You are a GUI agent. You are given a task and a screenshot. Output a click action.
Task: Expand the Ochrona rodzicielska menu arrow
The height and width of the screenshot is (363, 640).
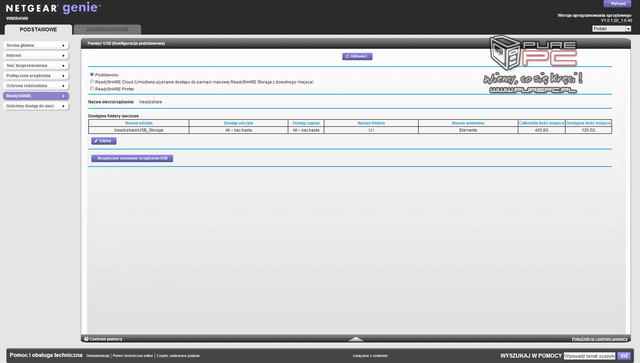click(63, 86)
